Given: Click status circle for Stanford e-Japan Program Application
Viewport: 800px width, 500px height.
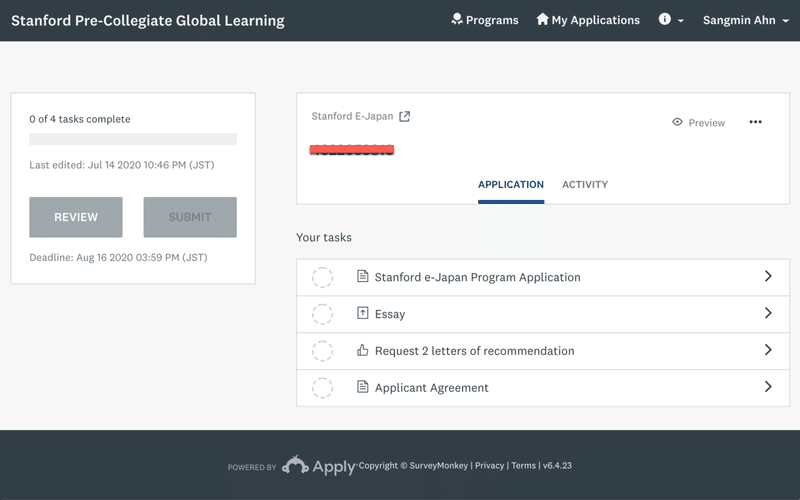Looking at the screenshot, I should point(322,277).
